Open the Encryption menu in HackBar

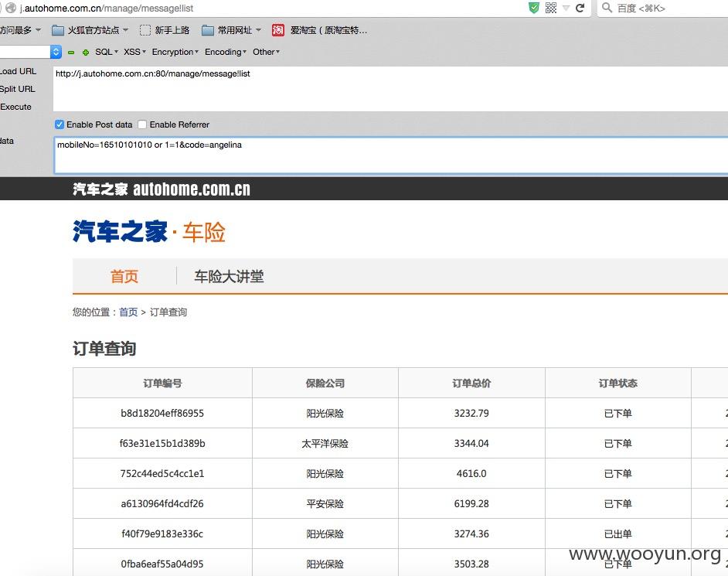[x=175, y=52]
